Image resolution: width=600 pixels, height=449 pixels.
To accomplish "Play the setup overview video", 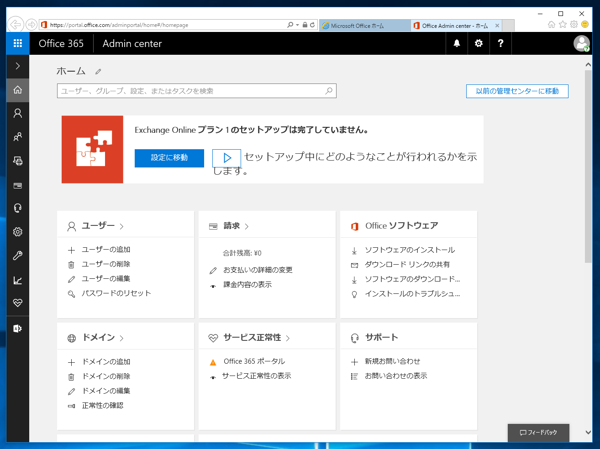I will point(227,158).
